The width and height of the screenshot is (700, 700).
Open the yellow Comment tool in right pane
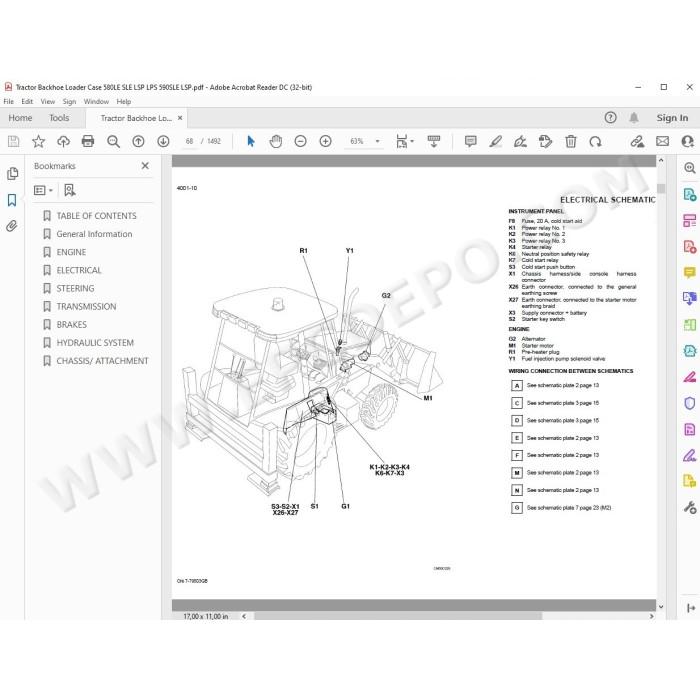(690, 272)
